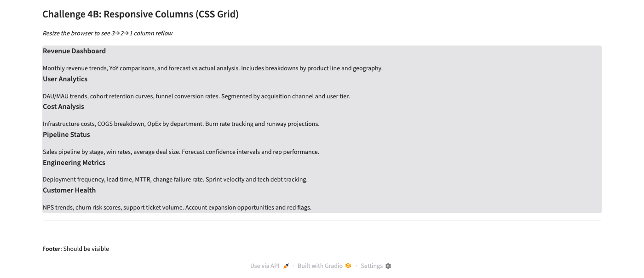Select the Customer Health card title
The height and width of the screenshot is (278, 644).
[69, 190]
